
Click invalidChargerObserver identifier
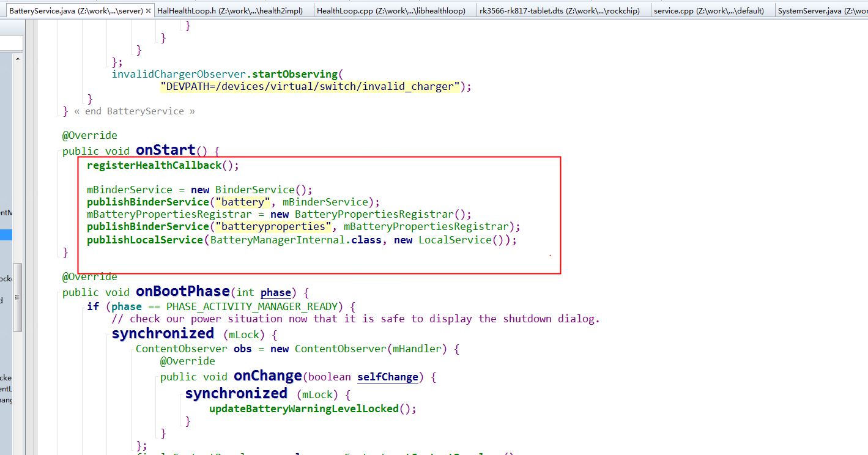tap(179, 74)
